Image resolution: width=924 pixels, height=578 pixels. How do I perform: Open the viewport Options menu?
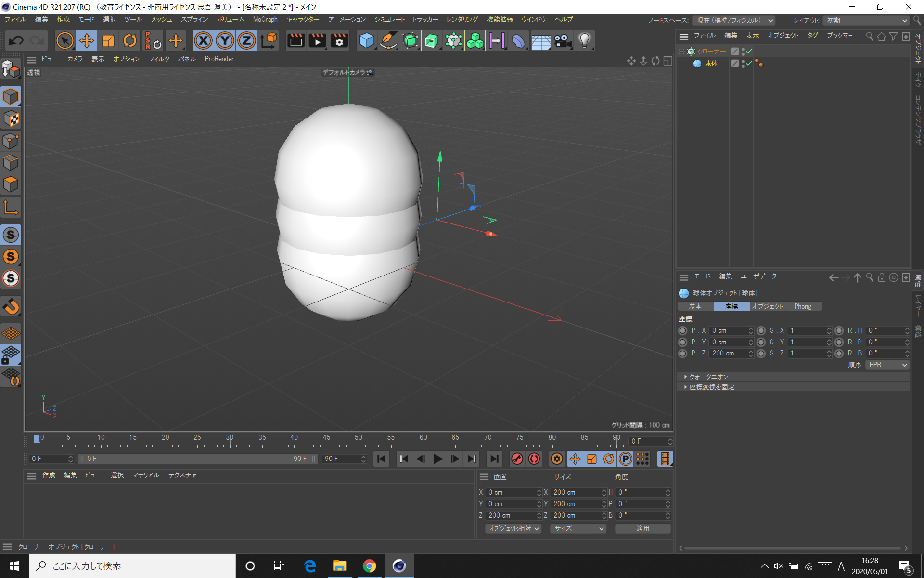126,59
